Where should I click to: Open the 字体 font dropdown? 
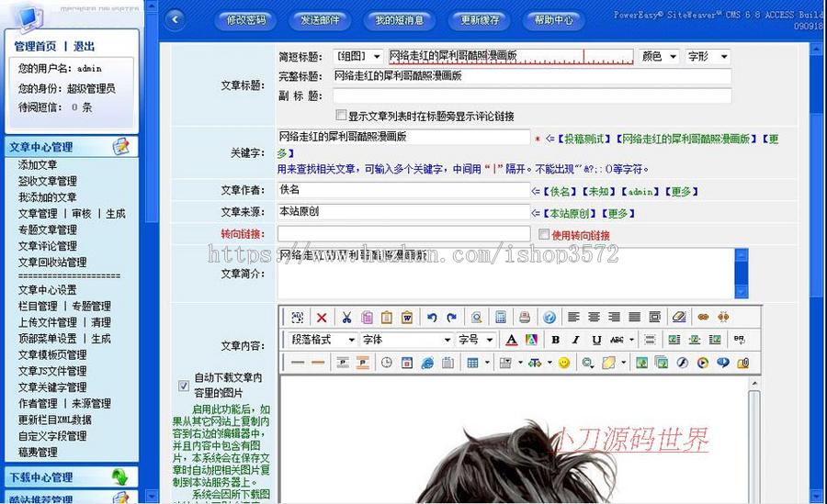point(406,340)
